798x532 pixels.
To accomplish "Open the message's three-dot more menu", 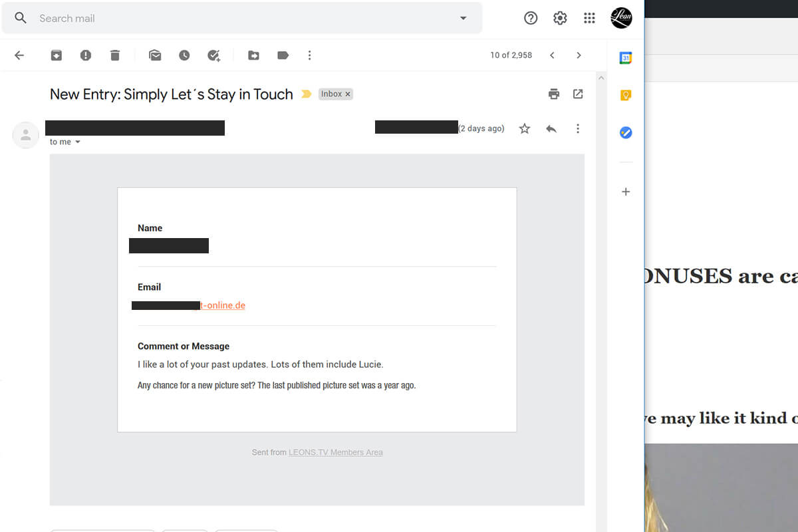I will pyautogui.click(x=577, y=128).
